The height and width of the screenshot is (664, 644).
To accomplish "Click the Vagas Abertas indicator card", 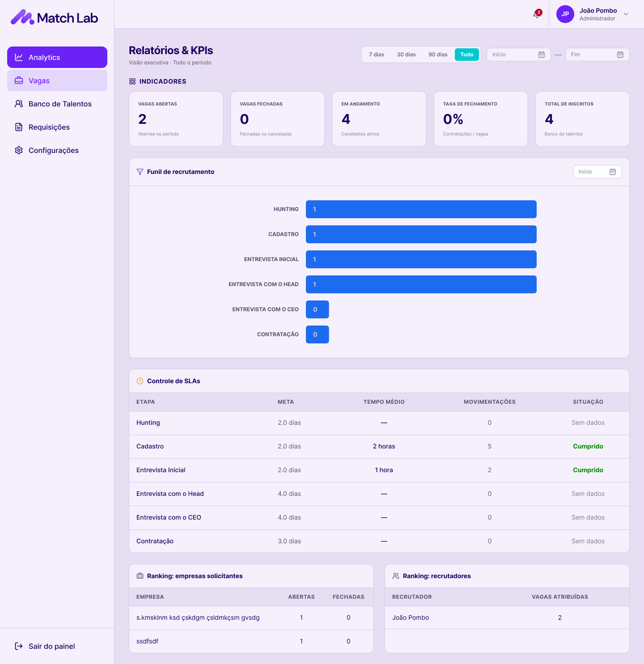I will pos(176,119).
